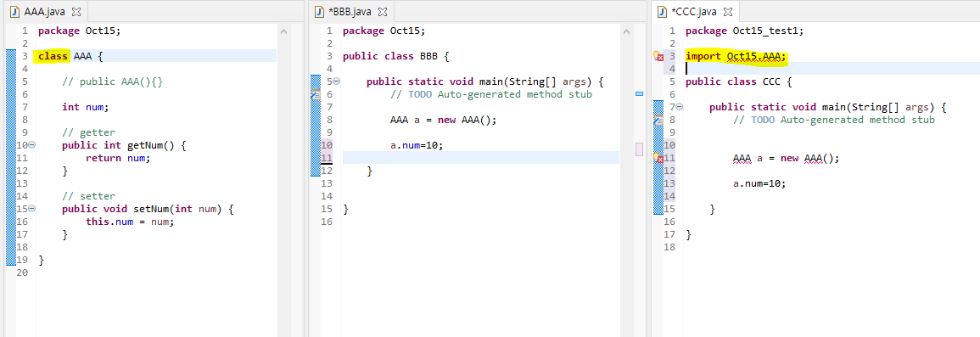Click the TODO task marker at line 8 in CCC.java
Viewport: 980px width, 337px height.
click(x=658, y=120)
